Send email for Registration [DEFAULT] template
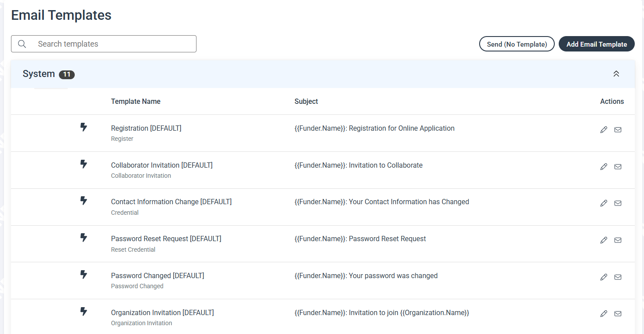 (618, 129)
